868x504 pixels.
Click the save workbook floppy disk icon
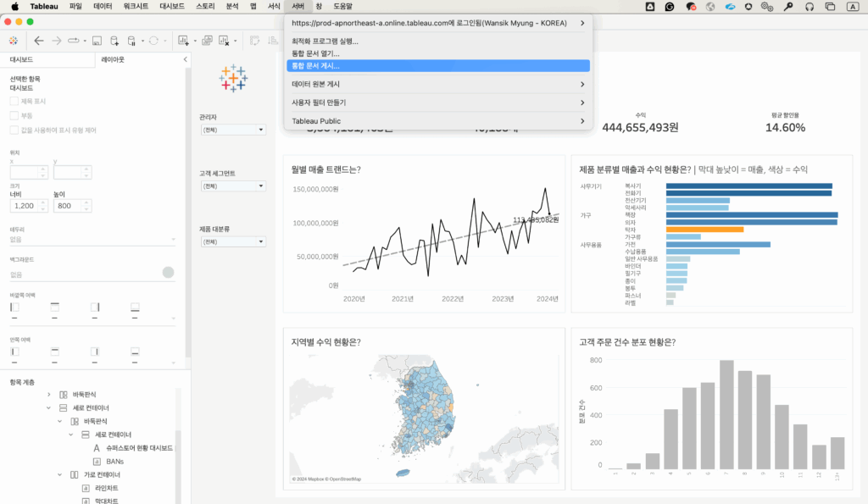pyautogui.click(x=97, y=41)
